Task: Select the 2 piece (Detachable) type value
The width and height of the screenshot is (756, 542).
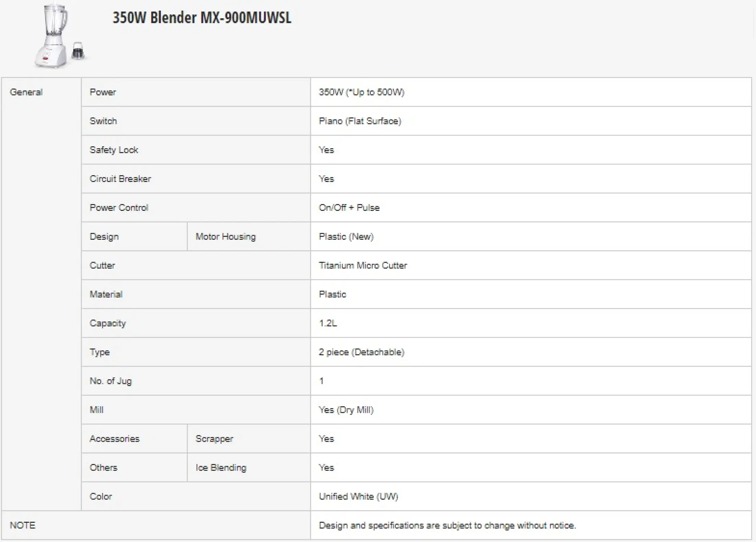Action: point(362,352)
